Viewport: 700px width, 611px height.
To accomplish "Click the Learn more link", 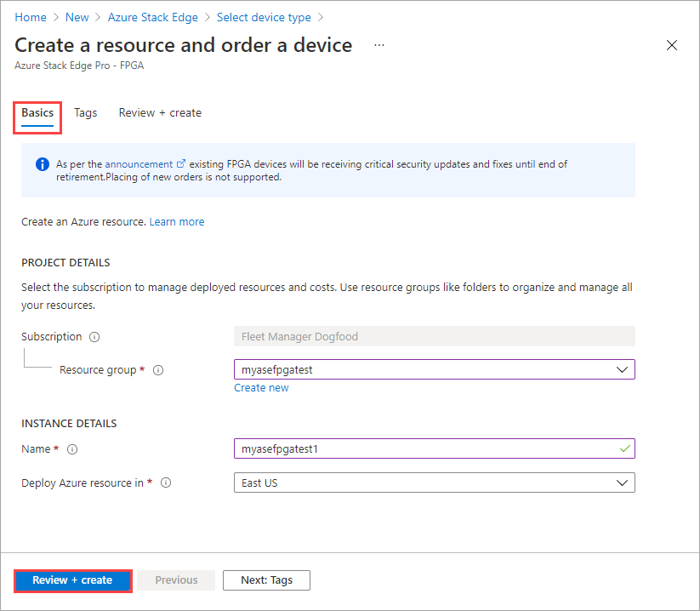I will (x=176, y=221).
